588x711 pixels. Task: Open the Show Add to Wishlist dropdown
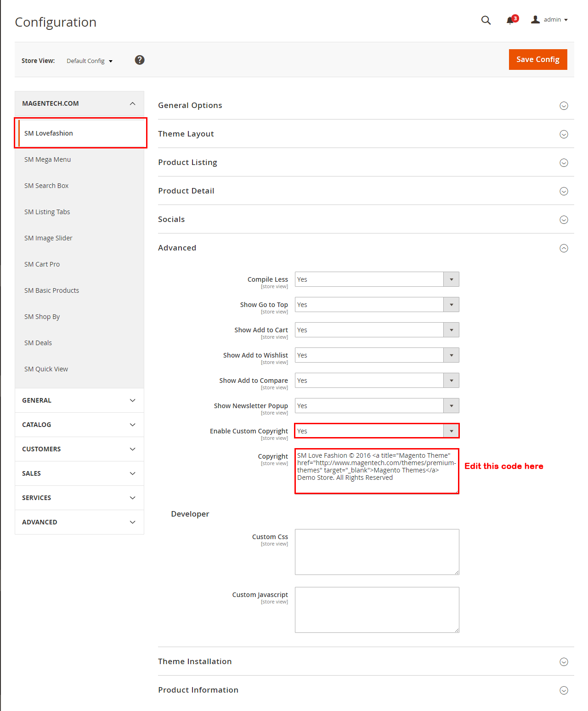(x=377, y=355)
